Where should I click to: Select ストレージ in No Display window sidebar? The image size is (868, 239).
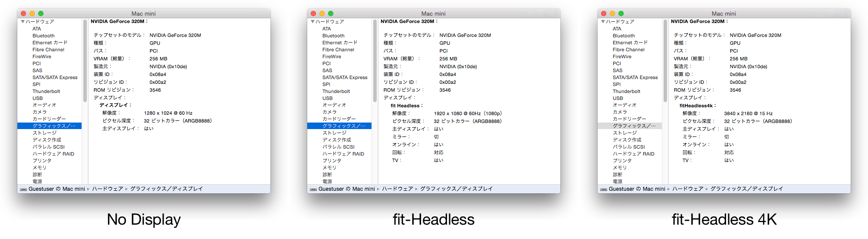pyautogui.click(x=44, y=133)
